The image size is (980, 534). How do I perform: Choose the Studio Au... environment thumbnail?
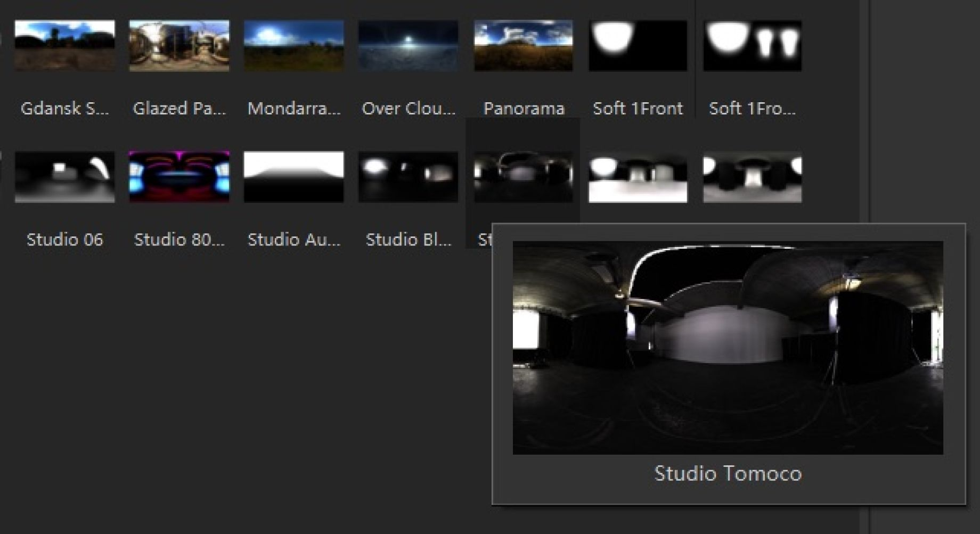(x=294, y=177)
